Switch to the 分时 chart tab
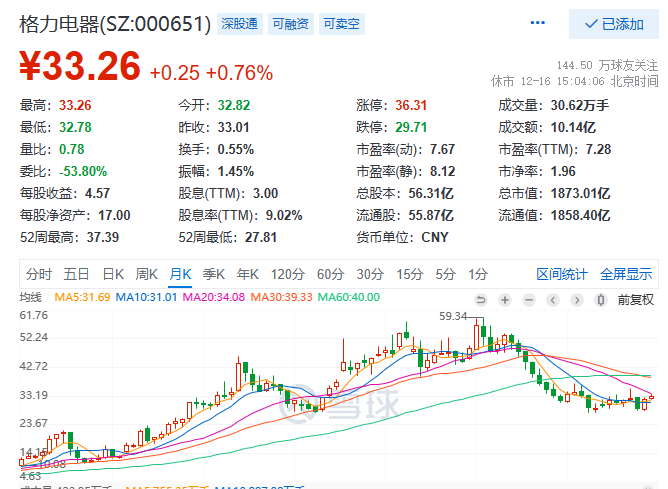Screen dimensions: 668x489 pyautogui.click(x=38, y=274)
